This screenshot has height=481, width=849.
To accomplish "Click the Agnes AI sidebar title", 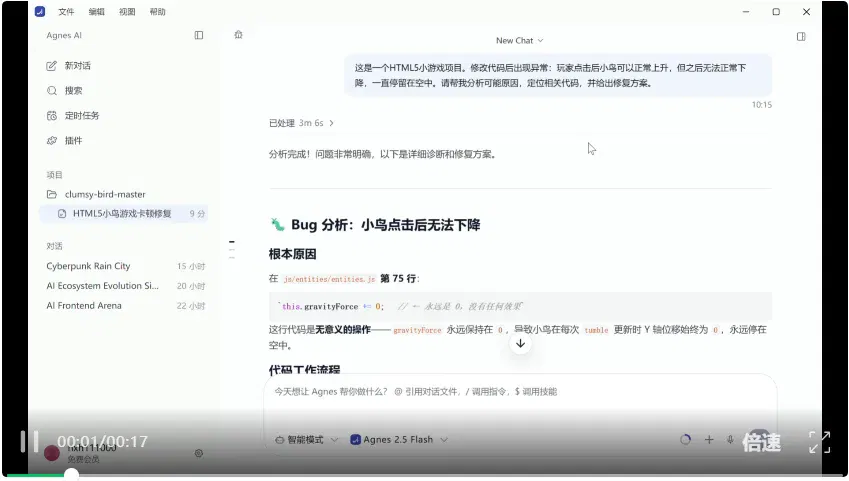I will [64, 35].
